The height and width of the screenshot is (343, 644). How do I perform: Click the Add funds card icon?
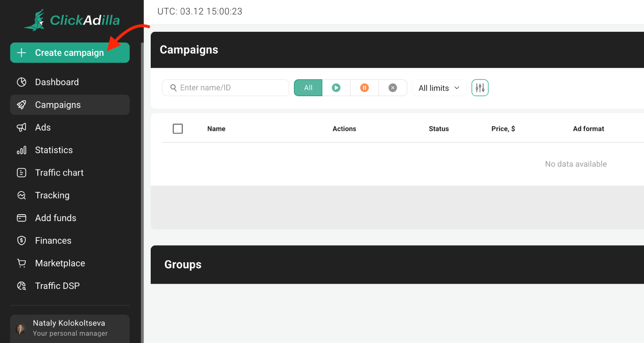[21, 218]
